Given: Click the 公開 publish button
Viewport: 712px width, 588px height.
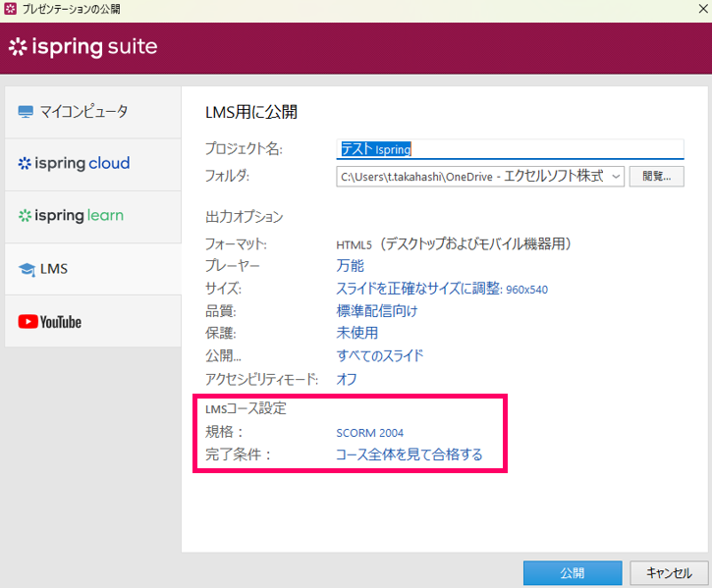Looking at the screenshot, I should tap(573, 573).
